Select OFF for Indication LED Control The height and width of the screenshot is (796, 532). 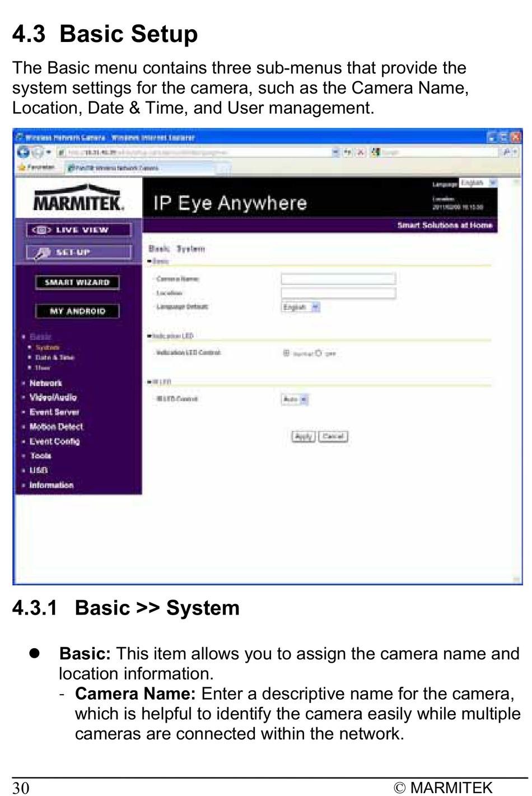(319, 353)
